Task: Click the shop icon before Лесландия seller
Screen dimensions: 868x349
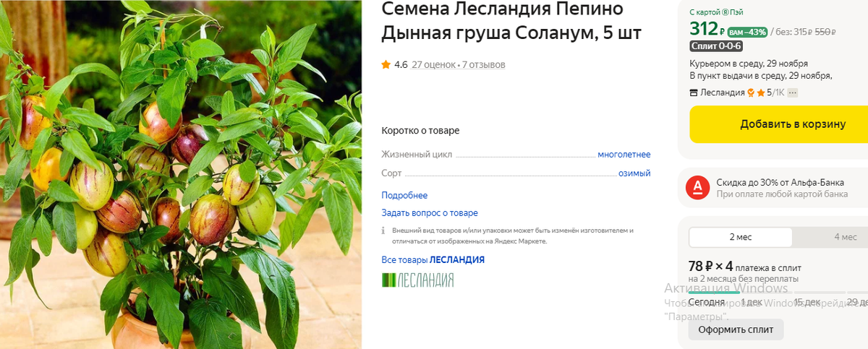Action: tap(694, 92)
